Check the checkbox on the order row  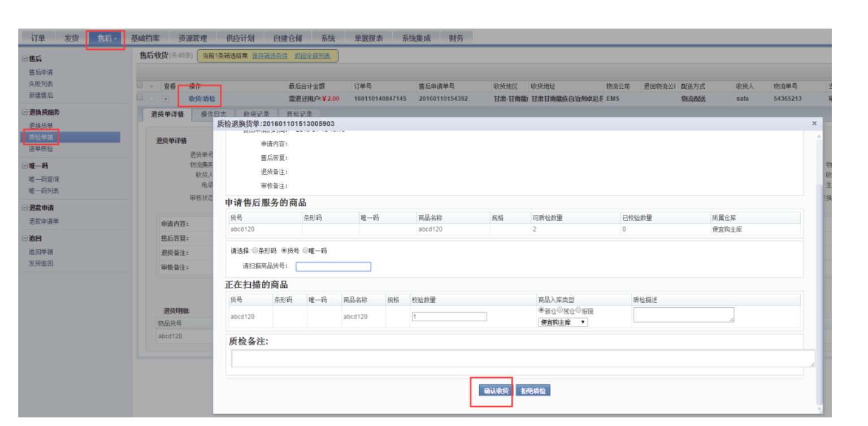click(x=139, y=97)
